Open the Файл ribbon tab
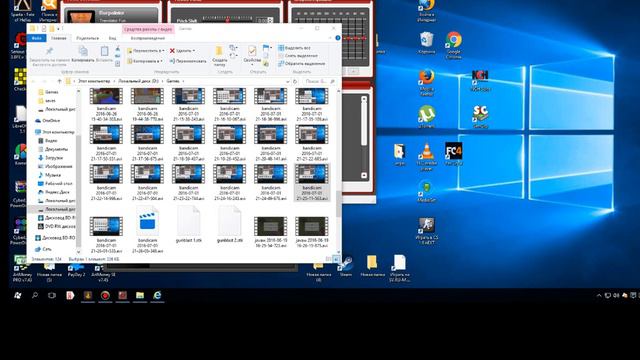Image resolution: width=640 pixels, height=360 pixels. [36, 38]
